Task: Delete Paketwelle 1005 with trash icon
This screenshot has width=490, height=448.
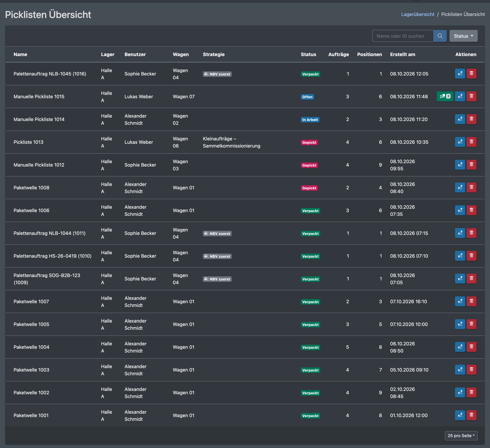Action: pyautogui.click(x=471, y=324)
